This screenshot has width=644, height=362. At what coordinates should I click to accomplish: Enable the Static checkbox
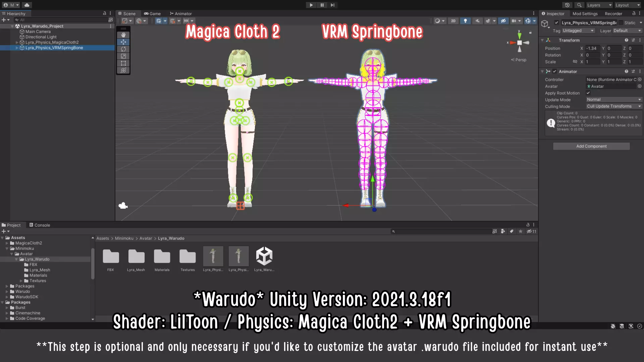(x=621, y=22)
